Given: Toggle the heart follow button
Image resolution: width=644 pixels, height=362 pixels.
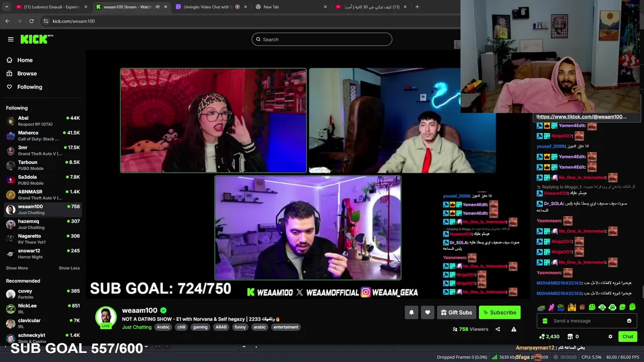Looking at the screenshot, I should 427,313.
